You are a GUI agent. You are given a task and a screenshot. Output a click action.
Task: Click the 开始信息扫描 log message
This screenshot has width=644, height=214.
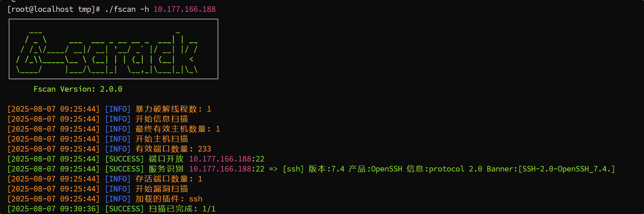(162, 119)
